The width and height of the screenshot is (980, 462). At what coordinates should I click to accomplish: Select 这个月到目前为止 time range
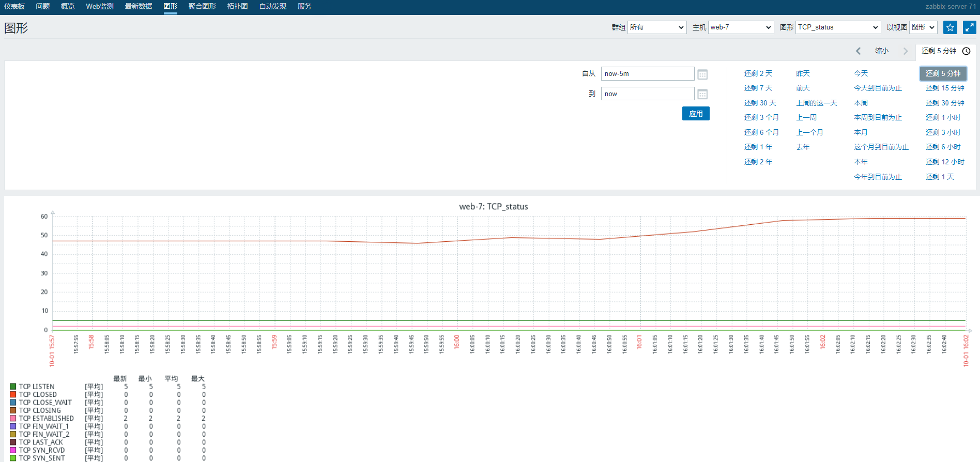click(x=881, y=147)
